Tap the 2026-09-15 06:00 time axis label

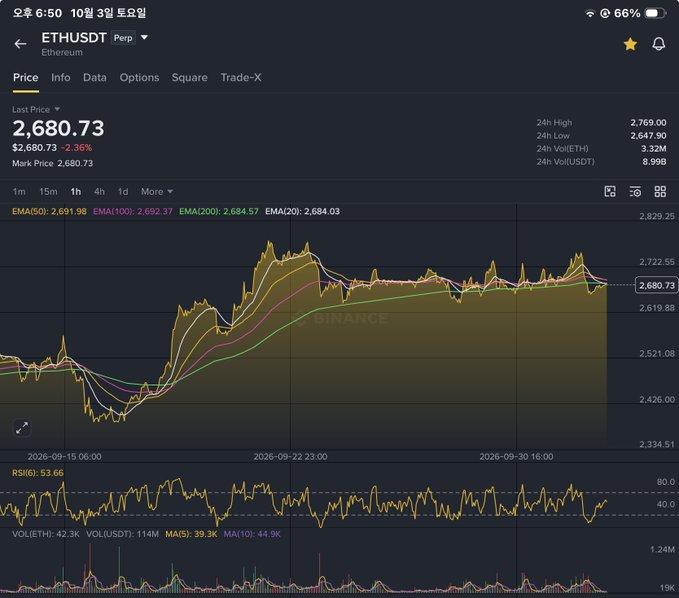click(x=65, y=456)
